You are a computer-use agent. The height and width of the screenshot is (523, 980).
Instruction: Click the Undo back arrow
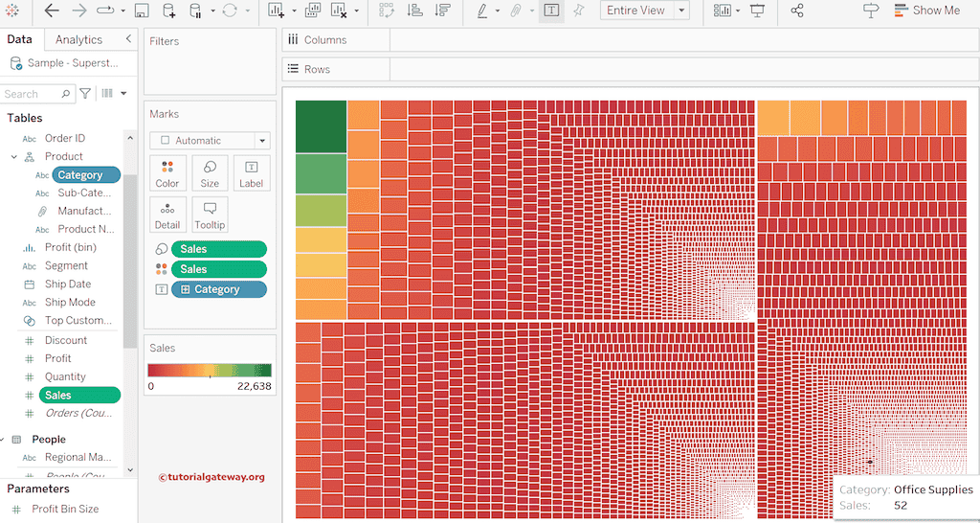point(52,11)
